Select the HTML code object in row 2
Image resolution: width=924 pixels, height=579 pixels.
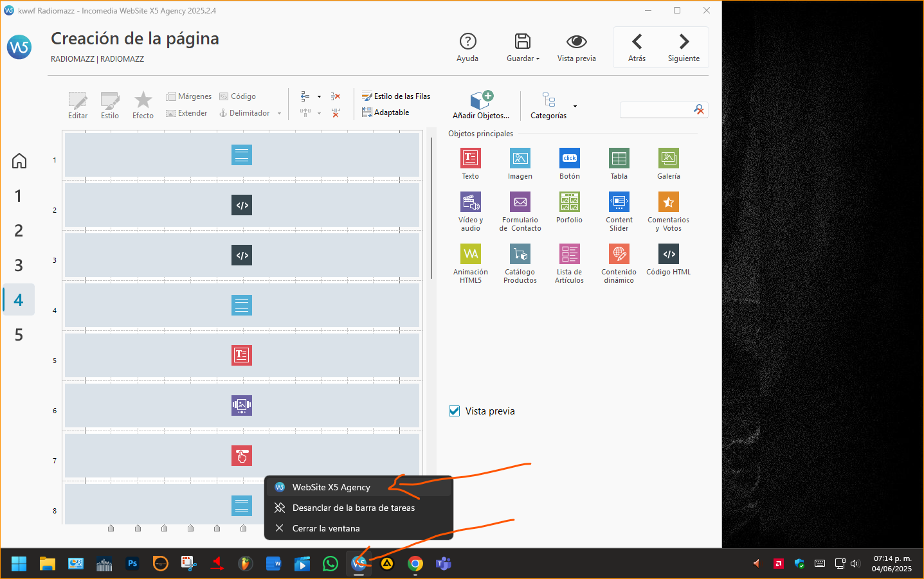(242, 205)
